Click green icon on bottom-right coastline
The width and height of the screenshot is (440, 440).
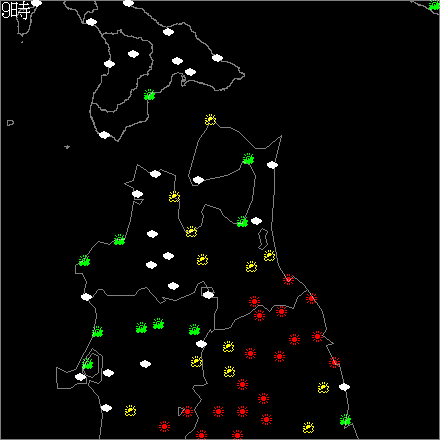[x=345, y=420]
